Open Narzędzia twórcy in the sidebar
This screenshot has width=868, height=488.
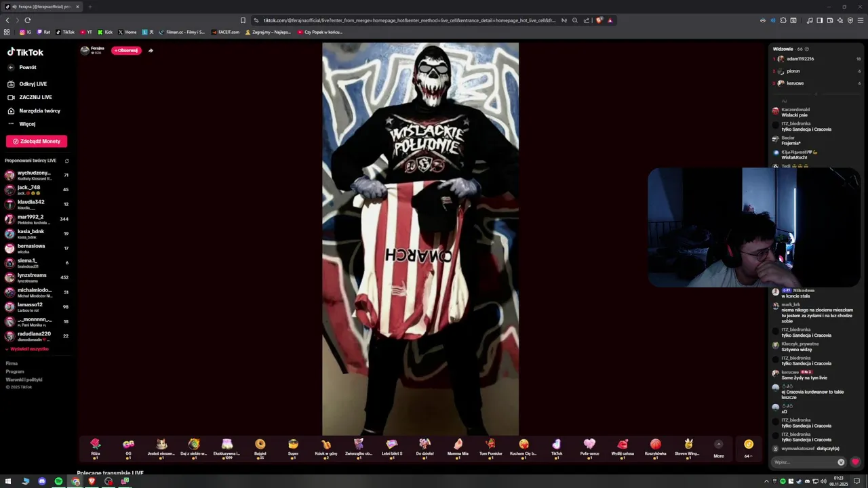tap(35, 110)
